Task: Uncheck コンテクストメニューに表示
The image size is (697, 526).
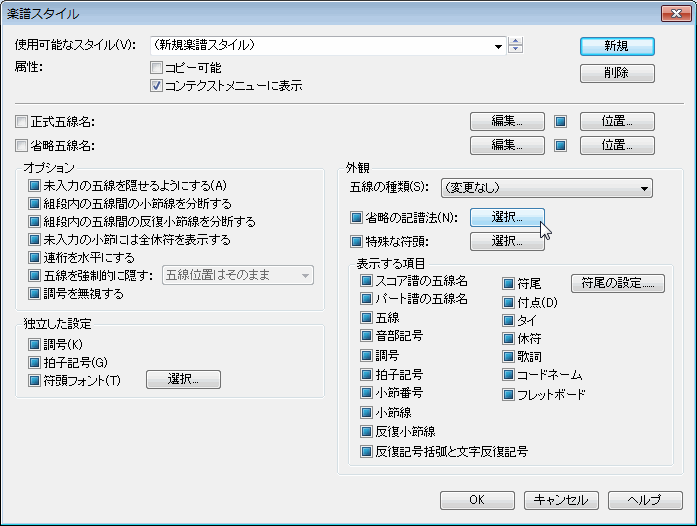Action: click(x=156, y=85)
